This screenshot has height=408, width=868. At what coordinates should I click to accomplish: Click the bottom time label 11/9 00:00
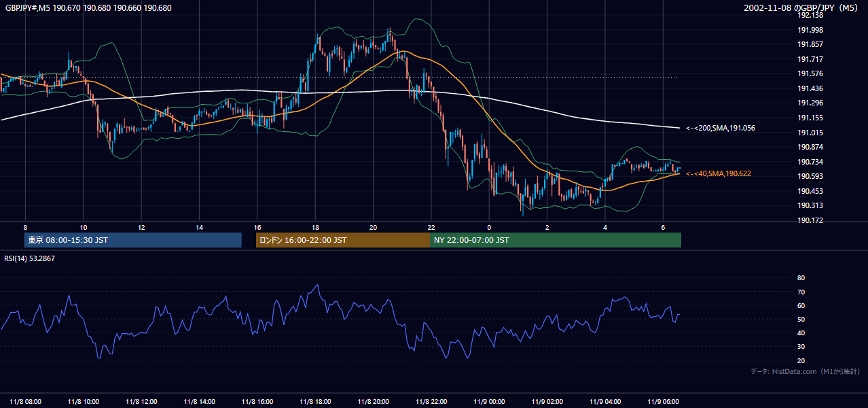pyautogui.click(x=489, y=401)
